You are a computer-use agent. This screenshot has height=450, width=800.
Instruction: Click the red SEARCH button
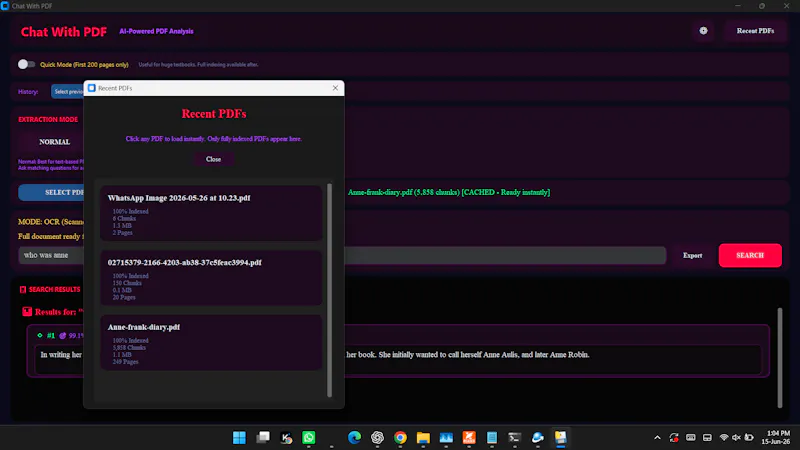[x=750, y=255]
